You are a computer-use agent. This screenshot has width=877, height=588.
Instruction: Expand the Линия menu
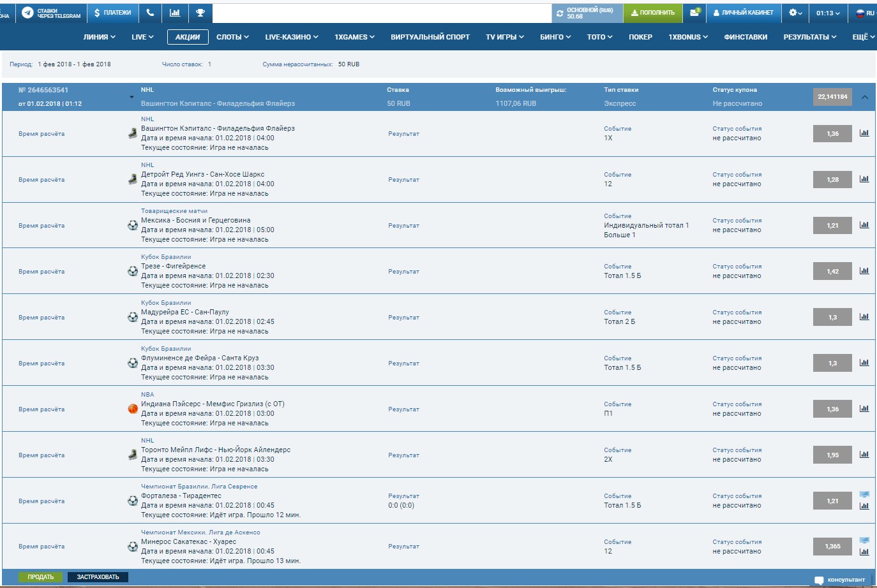click(x=99, y=37)
